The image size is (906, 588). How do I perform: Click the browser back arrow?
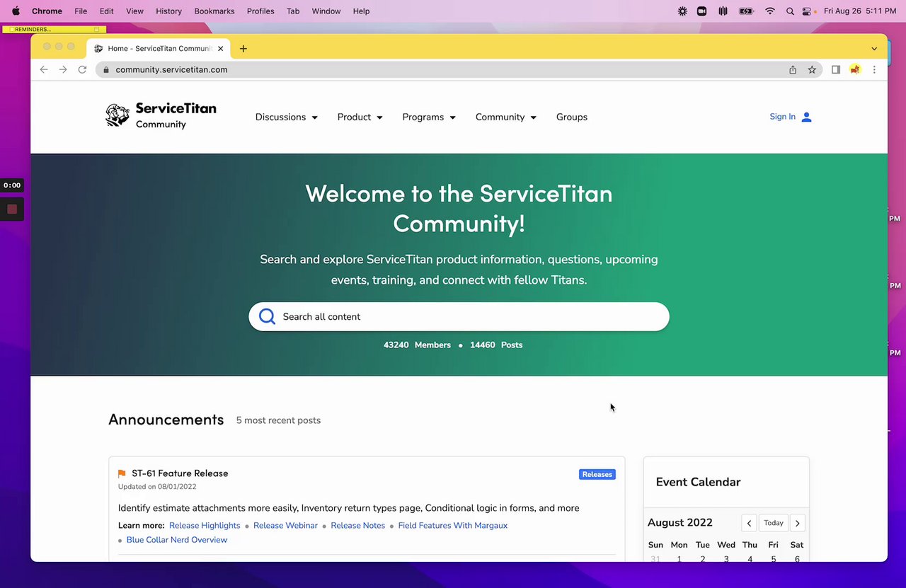tap(44, 69)
